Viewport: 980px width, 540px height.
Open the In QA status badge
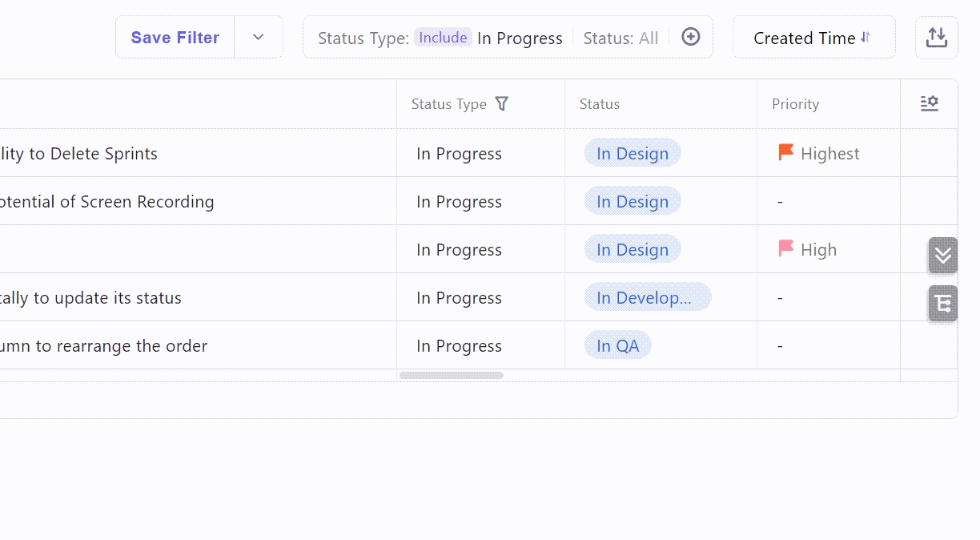click(x=617, y=345)
